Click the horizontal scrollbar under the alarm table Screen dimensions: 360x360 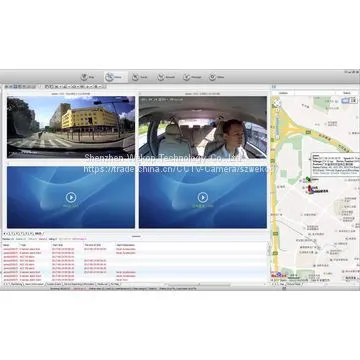[x=199, y=284]
